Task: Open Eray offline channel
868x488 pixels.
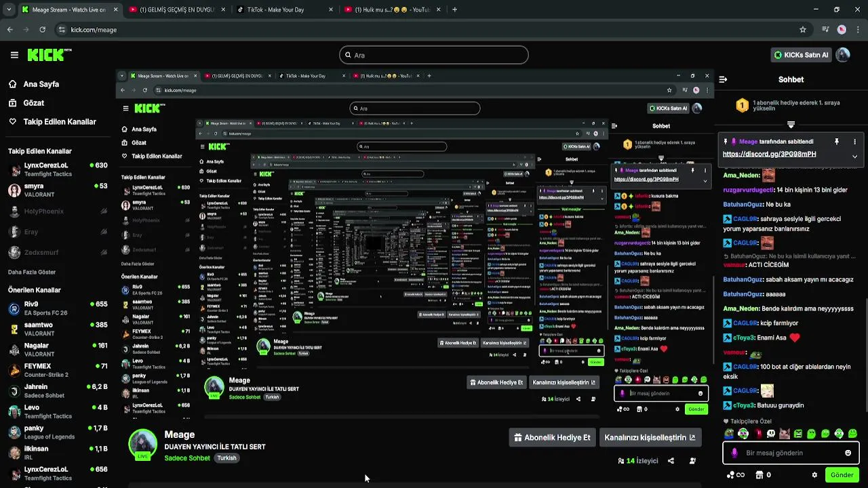Action: 58,232
